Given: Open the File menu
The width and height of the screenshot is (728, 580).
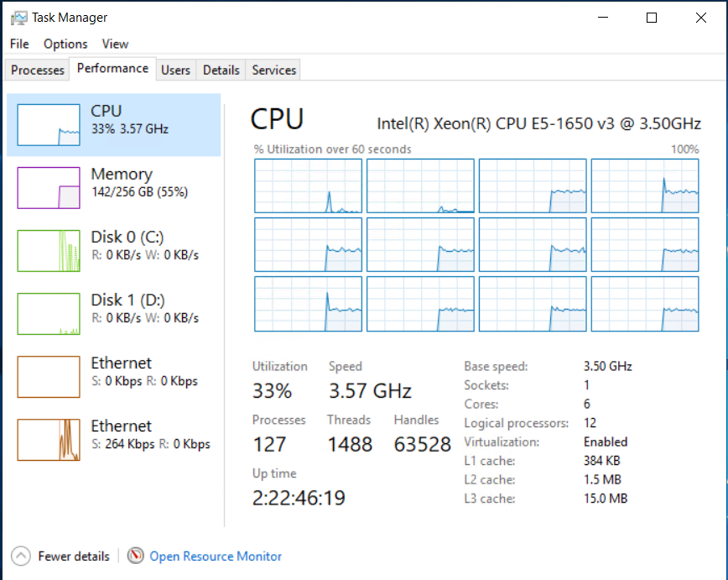Looking at the screenshot, I should click(19, 44).
